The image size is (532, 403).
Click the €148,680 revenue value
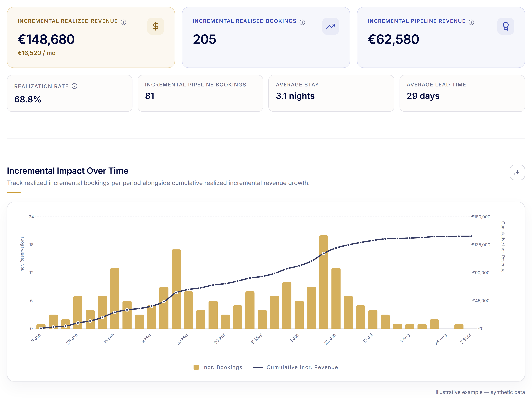click(x=46, y=39)
